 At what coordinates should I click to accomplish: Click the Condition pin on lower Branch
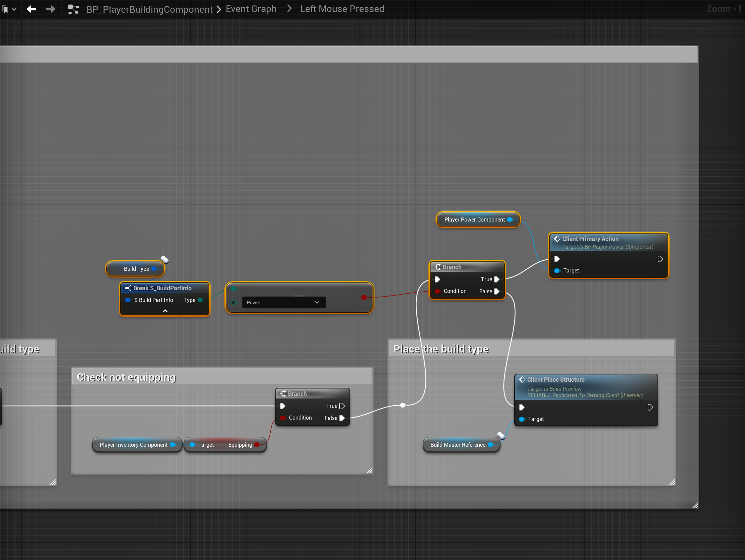click(283, 418)
